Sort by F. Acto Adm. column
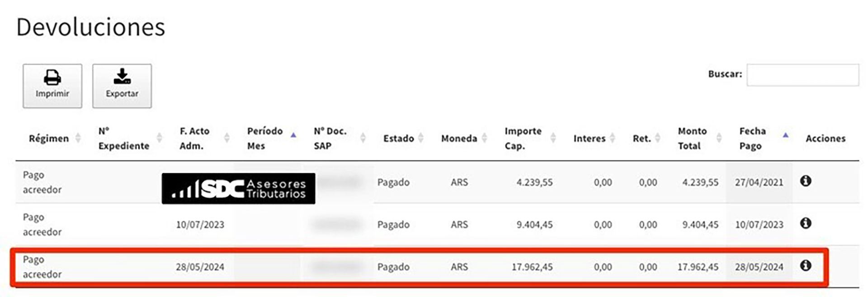Viewport: 868px width, 297px height. 195,138
